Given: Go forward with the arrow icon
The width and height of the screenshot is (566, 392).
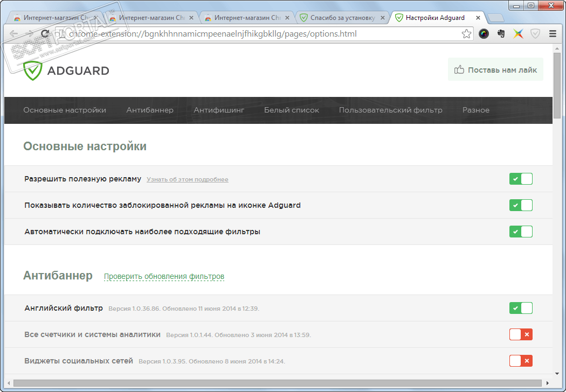Looking at the screenshot, I should click(x=30, y=34).
